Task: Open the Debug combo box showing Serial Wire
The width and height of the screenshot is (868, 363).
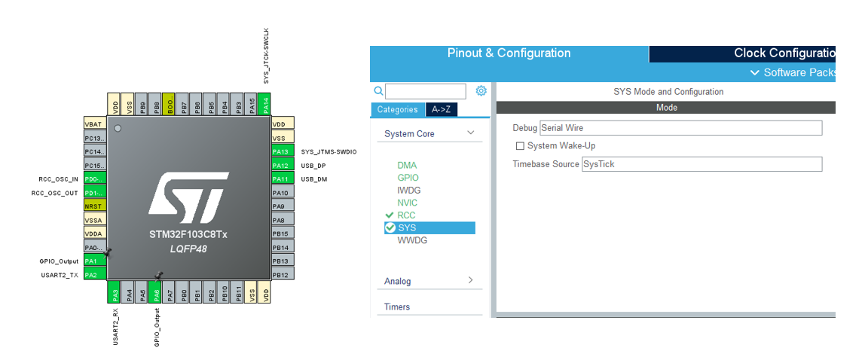Action: 681,128
